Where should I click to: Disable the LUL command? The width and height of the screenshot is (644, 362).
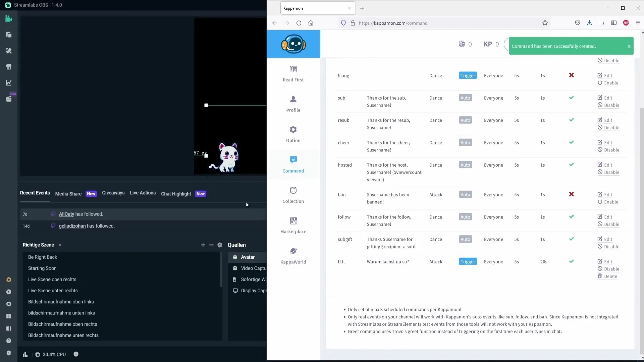pyautogui.click(x=608, y=269)
